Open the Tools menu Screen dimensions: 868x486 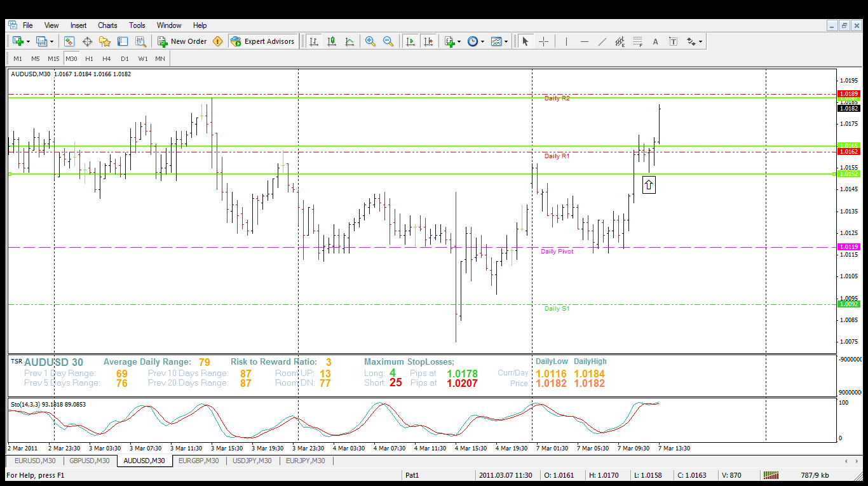click(137, 25)
